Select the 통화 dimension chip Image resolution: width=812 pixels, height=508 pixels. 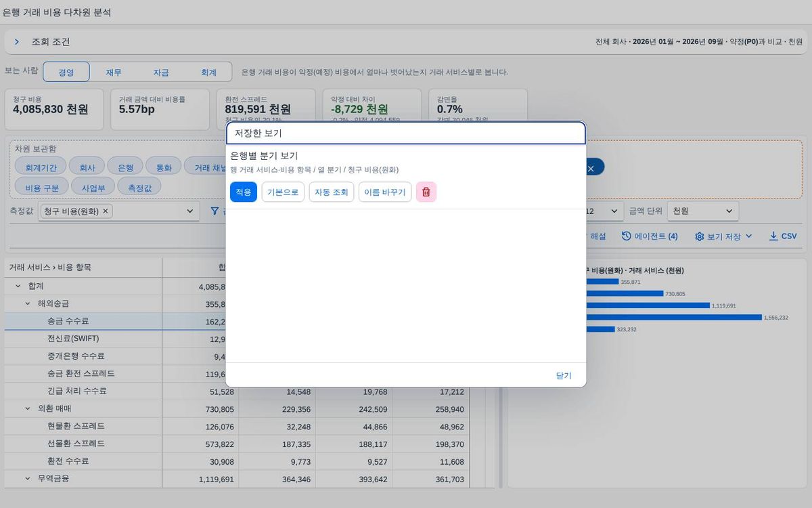click(164, 167)
